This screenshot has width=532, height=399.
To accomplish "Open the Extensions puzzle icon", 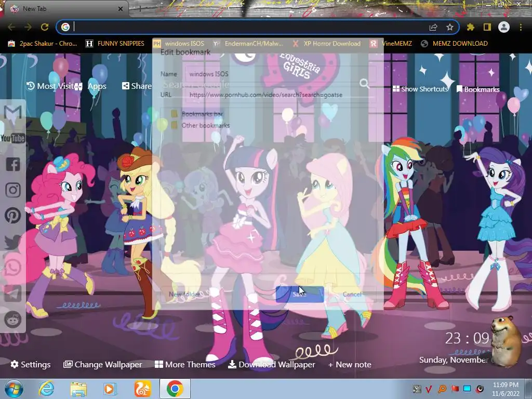I will [470, 27].
